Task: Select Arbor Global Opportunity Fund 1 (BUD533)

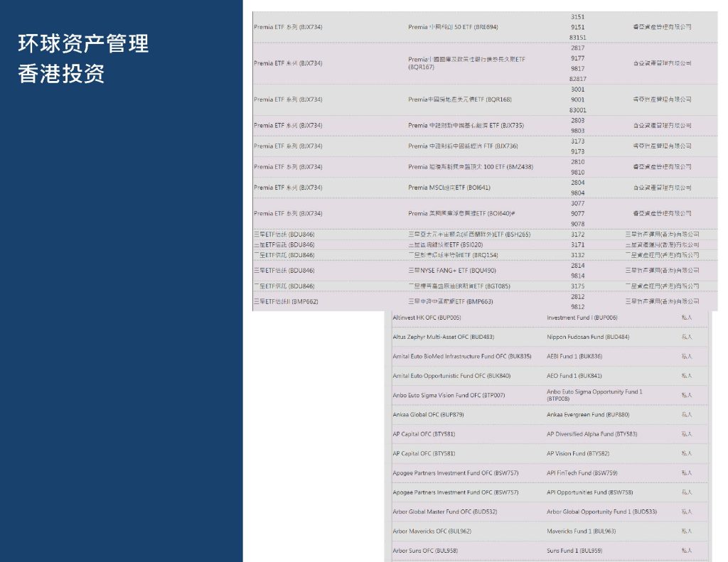Action: click(x=601, y=512)
